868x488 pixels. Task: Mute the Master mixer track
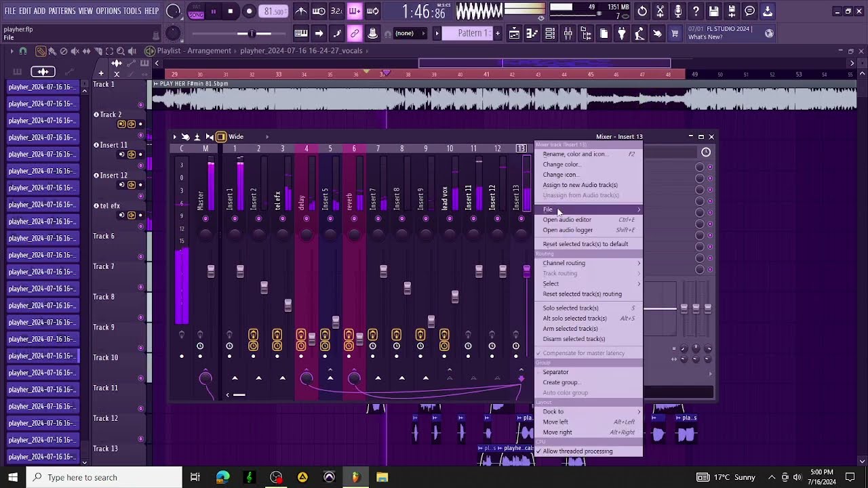point(205,219)
